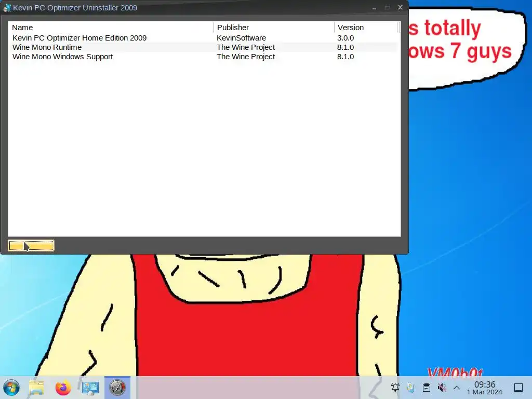Close the Kevin PC Optimizer Uninstaller window
The height and width of the screenshot is (399, 532).
[401, 7]
